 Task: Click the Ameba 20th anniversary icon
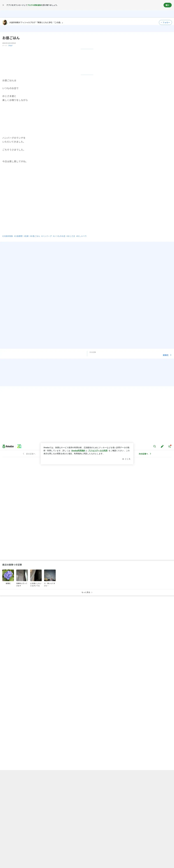click(x=19, y=446)
